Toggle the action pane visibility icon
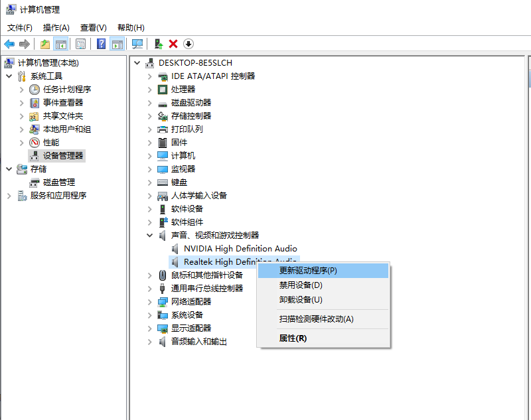 117,43
